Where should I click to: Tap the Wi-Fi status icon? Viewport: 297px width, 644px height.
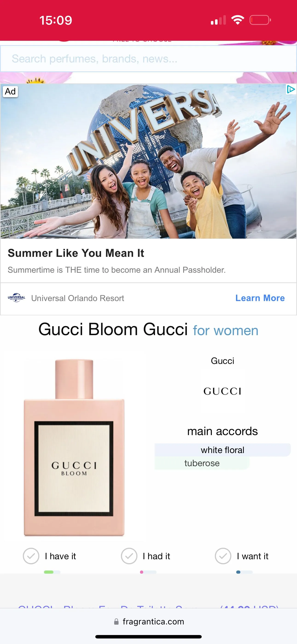(238, 20)
